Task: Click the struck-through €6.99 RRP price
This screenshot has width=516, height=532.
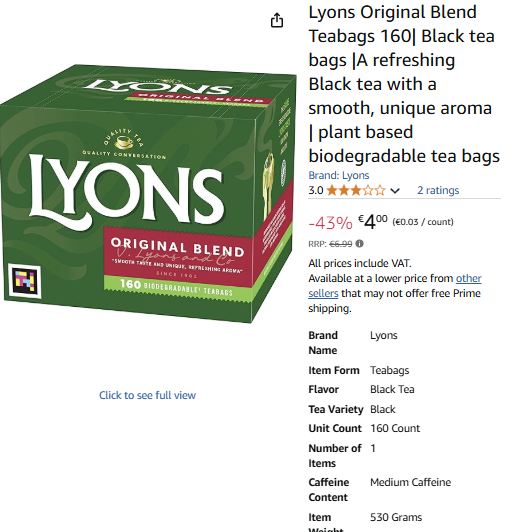Action: tap(341, 244)
